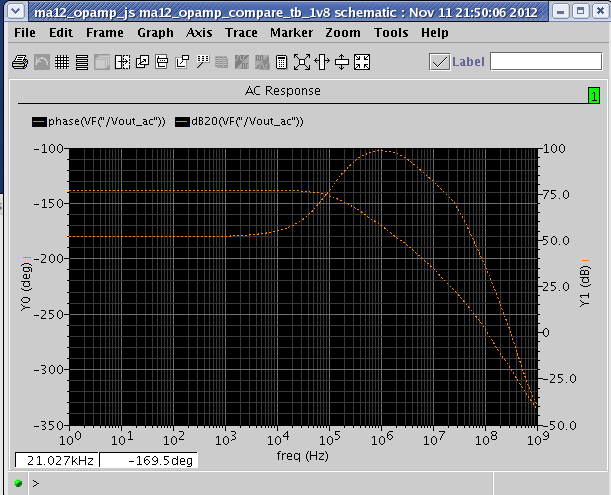
Task: Open the Calculator tool
Action: [281, 62]
